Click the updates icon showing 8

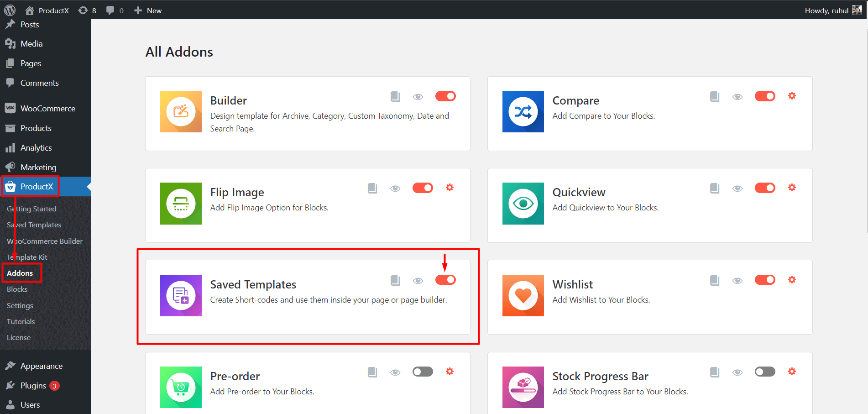click(87, 10)
